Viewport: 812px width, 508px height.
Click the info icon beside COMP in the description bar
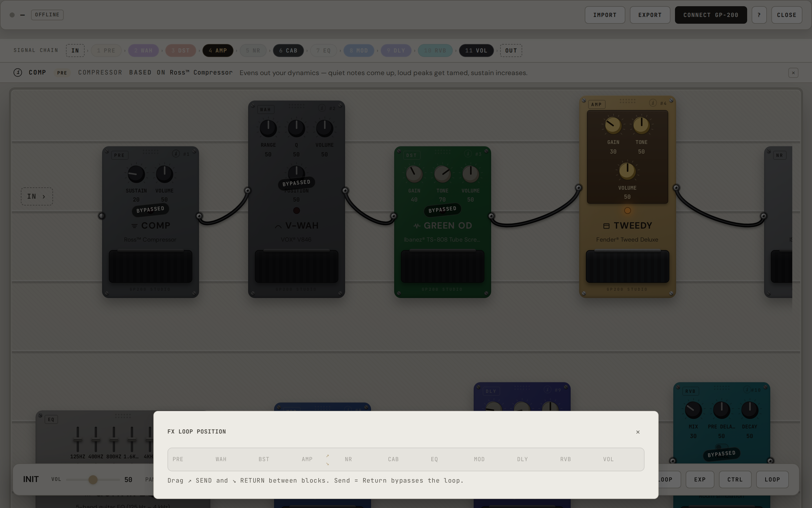(x=18, y=73)
